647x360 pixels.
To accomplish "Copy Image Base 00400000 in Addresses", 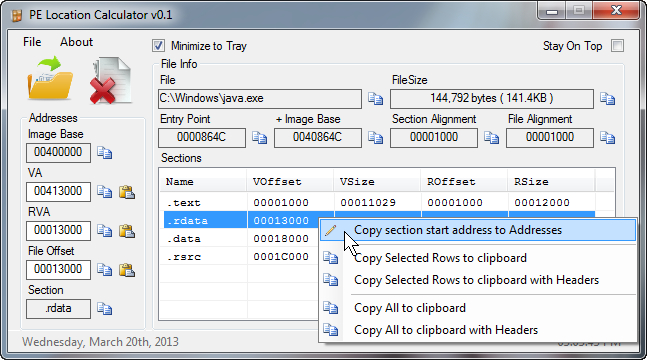I will tap(104, 153).
